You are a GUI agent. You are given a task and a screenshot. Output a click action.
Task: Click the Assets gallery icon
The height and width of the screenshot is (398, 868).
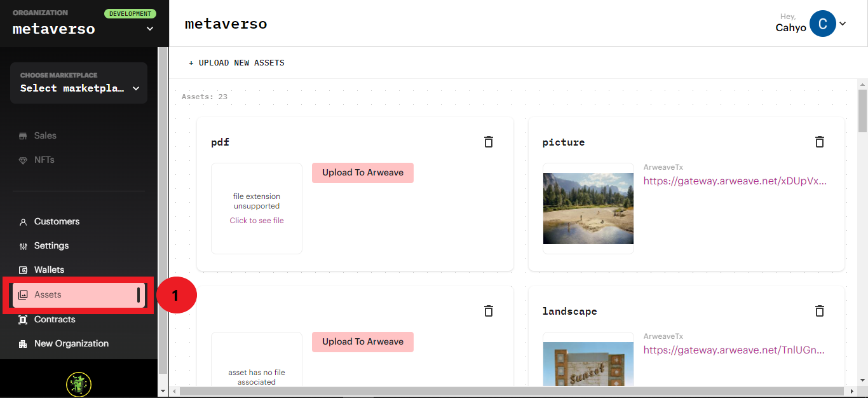pos(23,294)
